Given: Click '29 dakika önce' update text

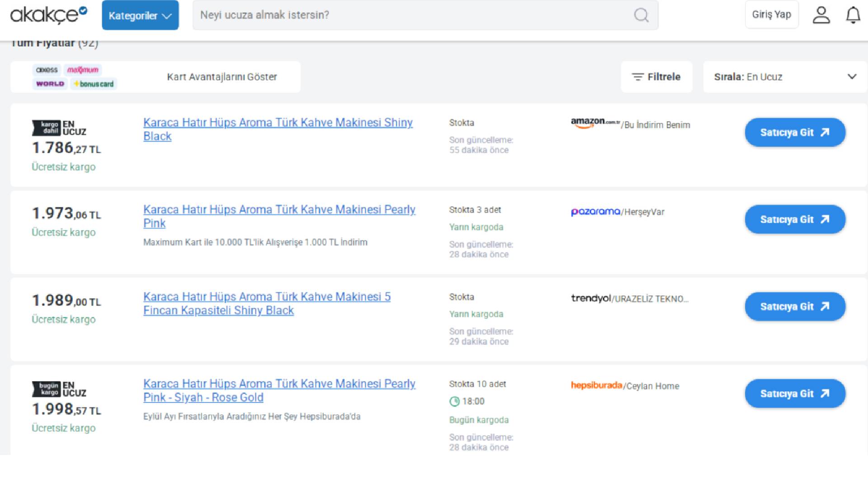Looking at the screenshot, I should tap(479, 342).
